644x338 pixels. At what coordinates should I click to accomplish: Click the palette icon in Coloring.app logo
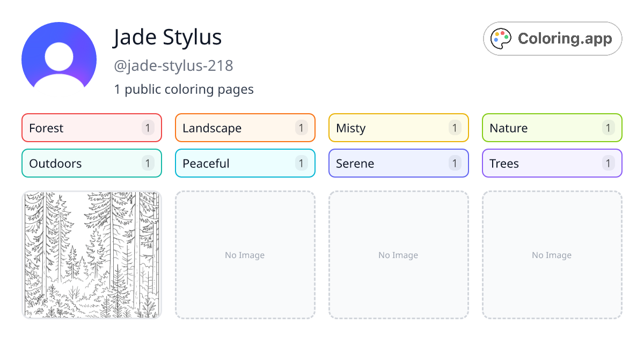click(x=501, y=38)
